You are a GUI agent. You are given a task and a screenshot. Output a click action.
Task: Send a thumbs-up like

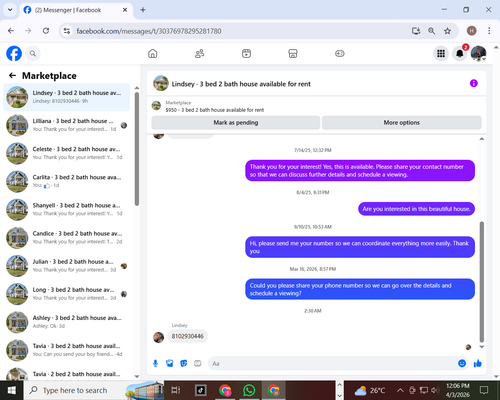pyautogui.click(x=478, y=363)
